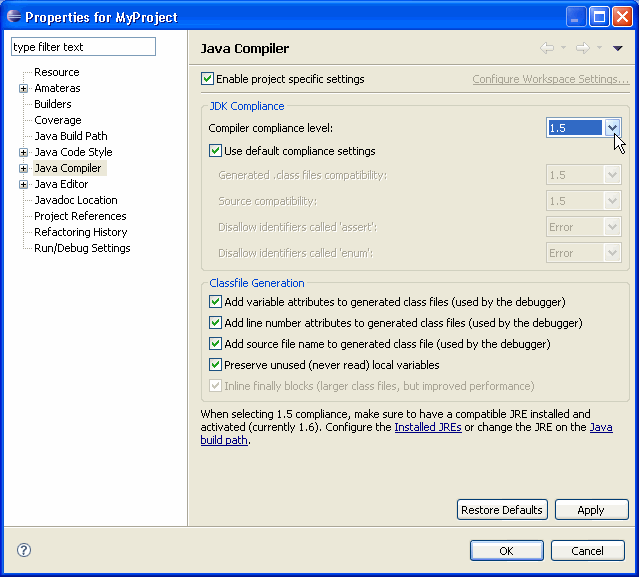The image size is (639, 577).
Task: Click the back navigation arrow icon
Action: 547,48
